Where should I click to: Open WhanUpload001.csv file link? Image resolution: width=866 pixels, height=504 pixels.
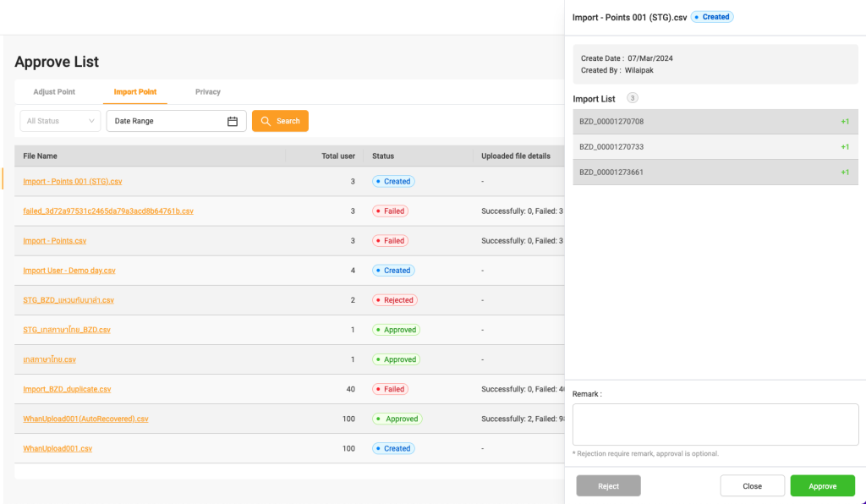58,448
